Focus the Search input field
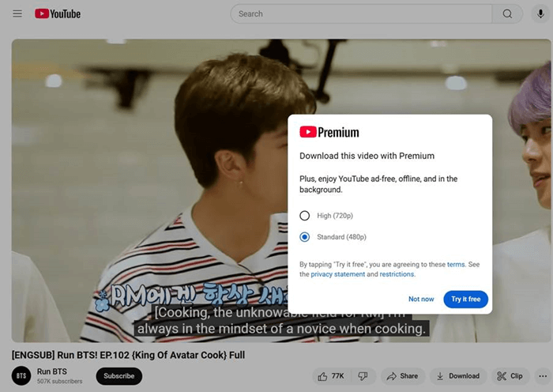Viewport: 553px width, 392px height. tap(361, 13)
